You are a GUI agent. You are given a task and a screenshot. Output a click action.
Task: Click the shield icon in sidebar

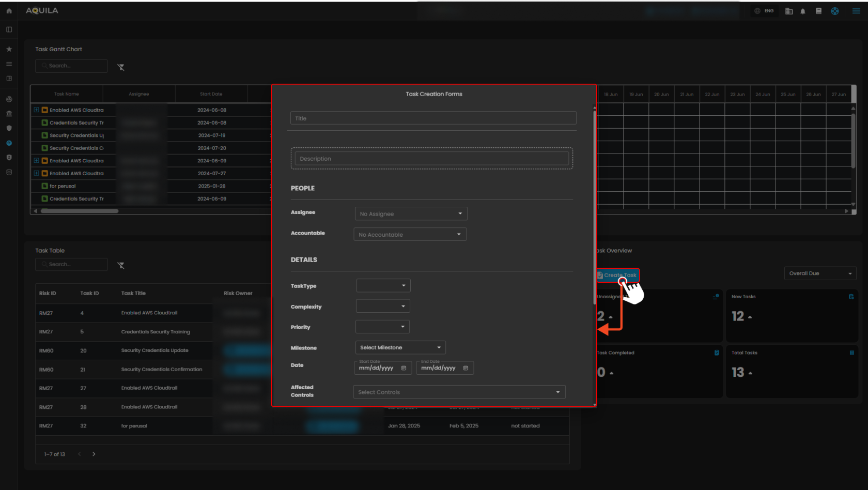9,128
